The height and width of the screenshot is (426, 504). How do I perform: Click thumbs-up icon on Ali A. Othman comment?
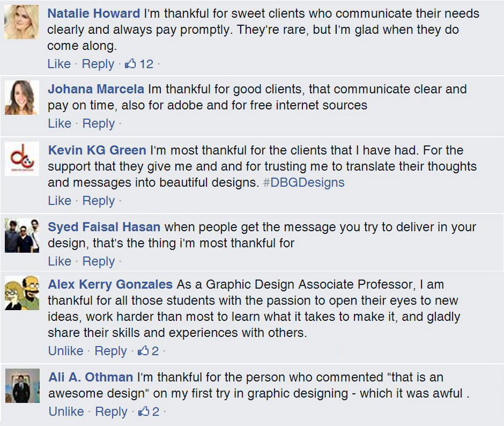click(144, 411)
